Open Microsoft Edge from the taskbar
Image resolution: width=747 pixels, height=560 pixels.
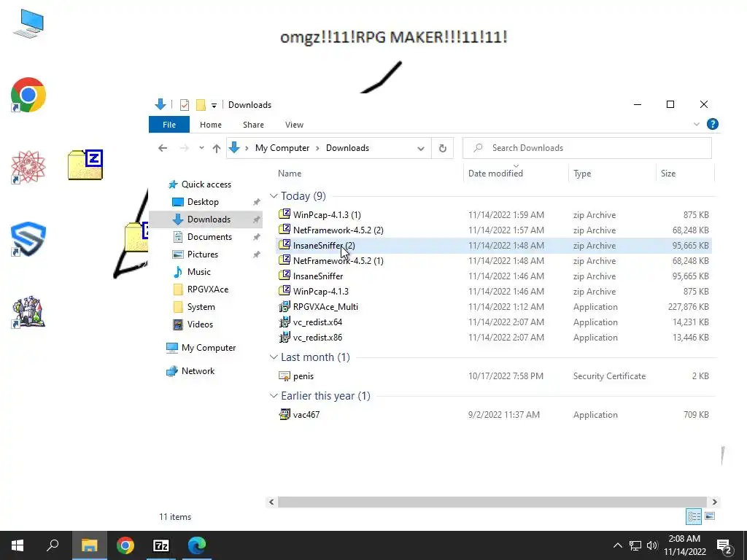pyautogui.click(x=197, y=545)
